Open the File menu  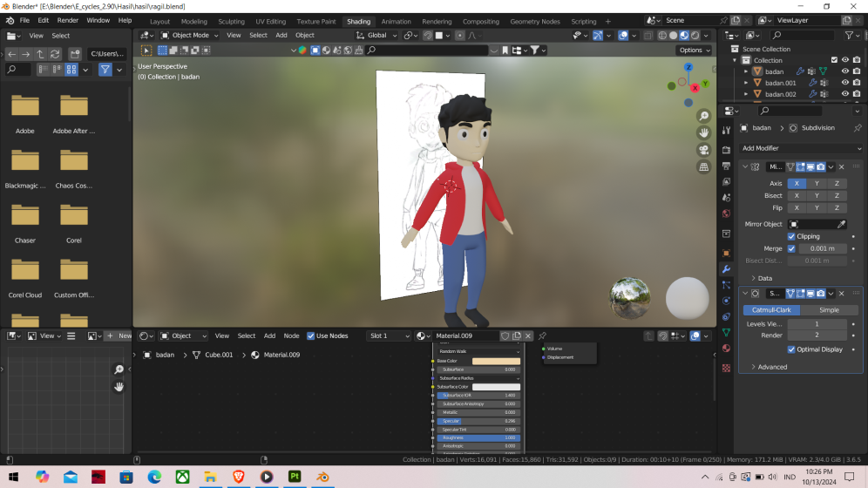click(x=24, y=20)
